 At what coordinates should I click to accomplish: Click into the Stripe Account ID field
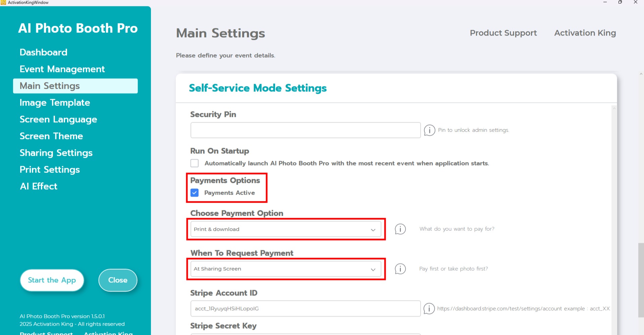(x=305, y=309)
